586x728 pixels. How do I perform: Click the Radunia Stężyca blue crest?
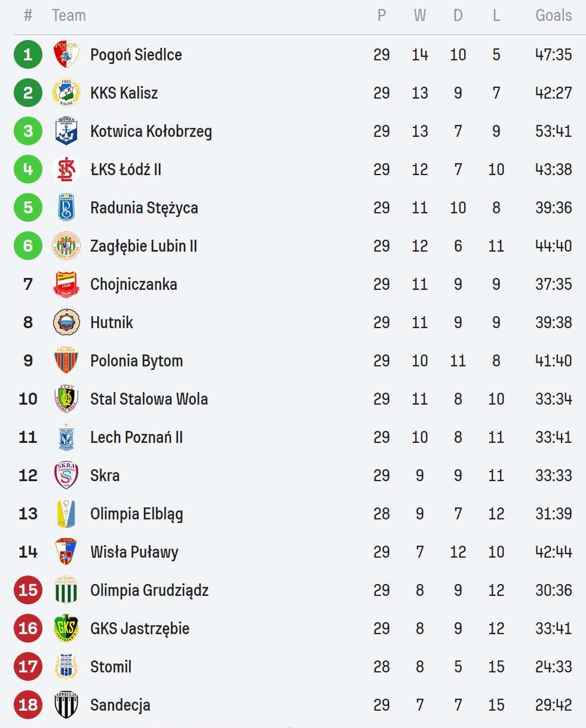pos(66,207)
